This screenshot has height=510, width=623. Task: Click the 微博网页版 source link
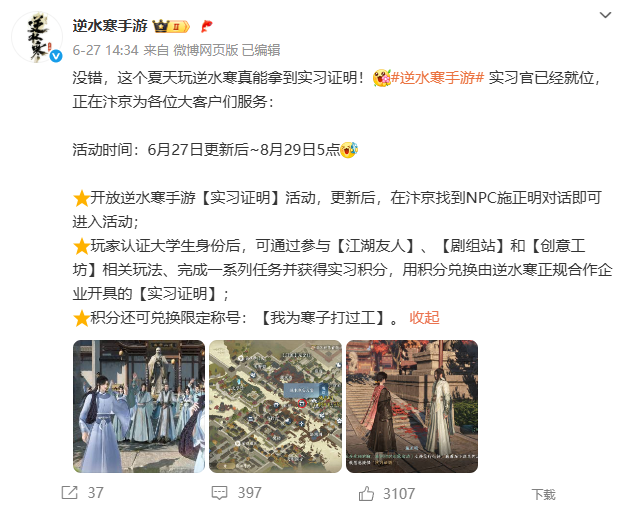(206, 50)
